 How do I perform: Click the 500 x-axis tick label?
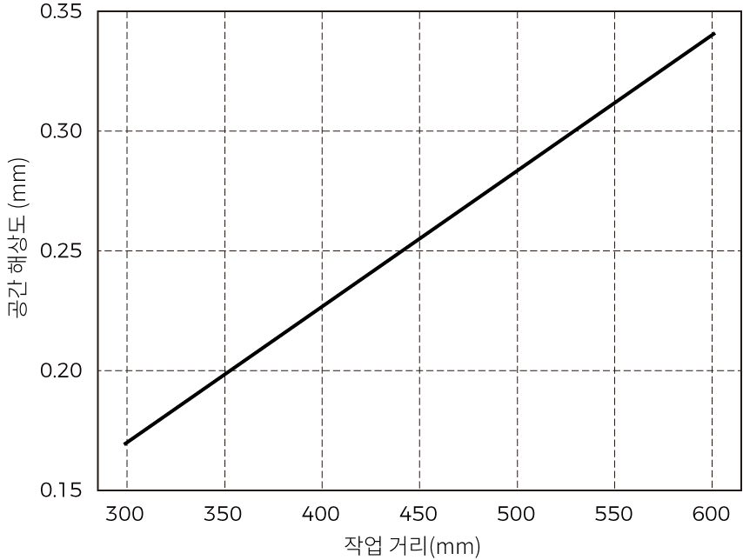[519, 514]
